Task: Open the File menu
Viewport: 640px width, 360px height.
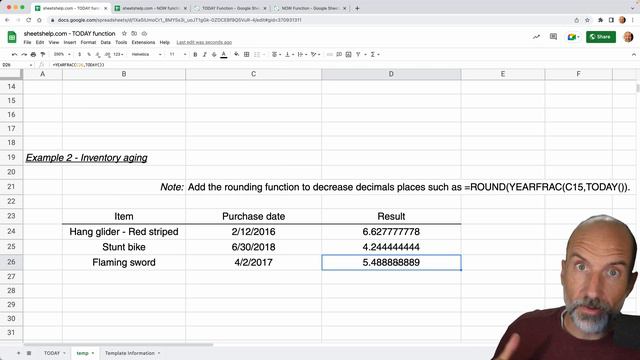Action: 27,42
